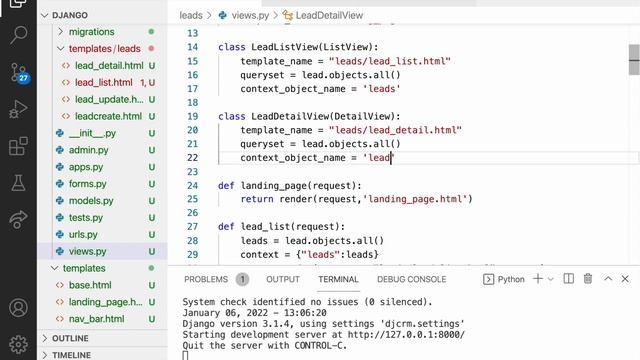
Task: Click the problems count badge 1
Action: [242, 279]
